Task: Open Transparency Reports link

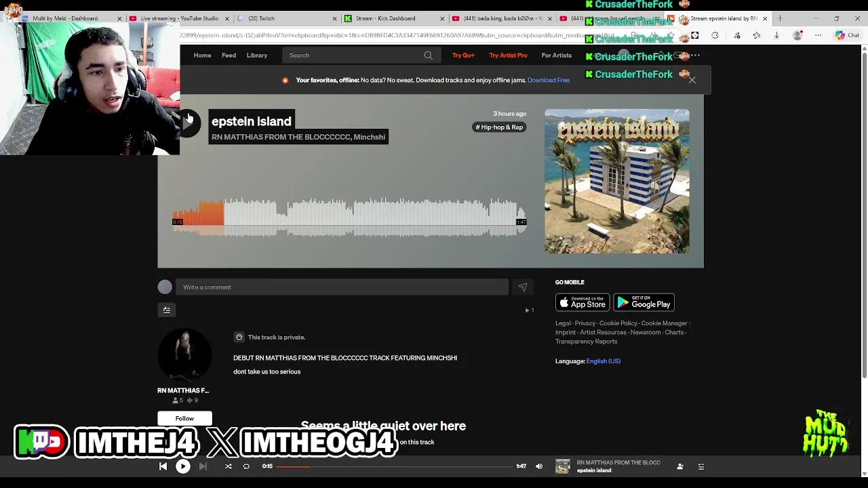Action: (x=587, y=342)
